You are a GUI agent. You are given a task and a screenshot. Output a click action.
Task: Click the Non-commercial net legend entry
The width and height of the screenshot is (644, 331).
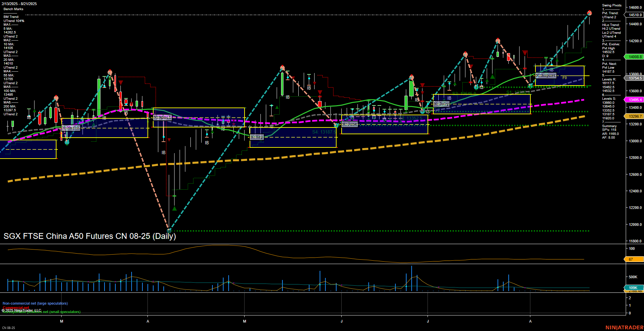point(35,303)
